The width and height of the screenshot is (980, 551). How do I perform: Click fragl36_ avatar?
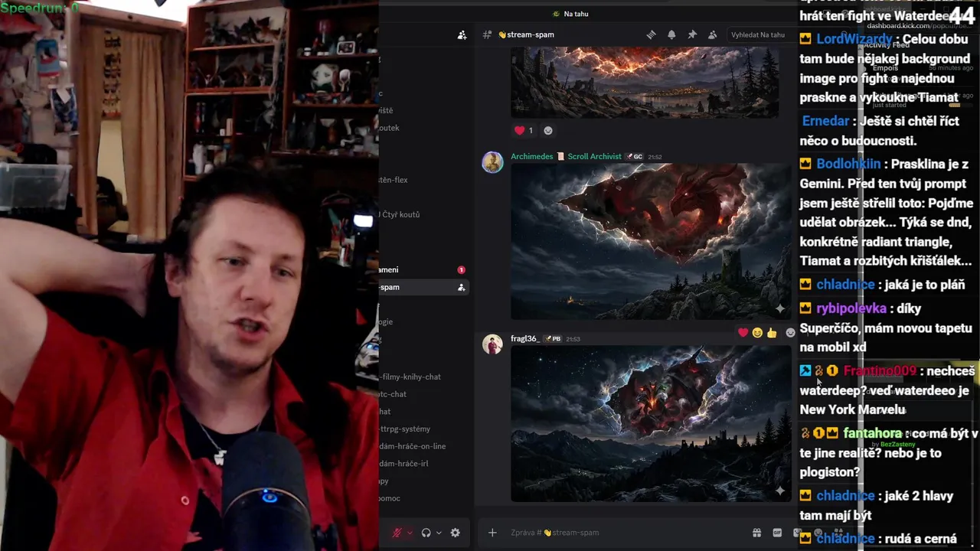[492, 344]
